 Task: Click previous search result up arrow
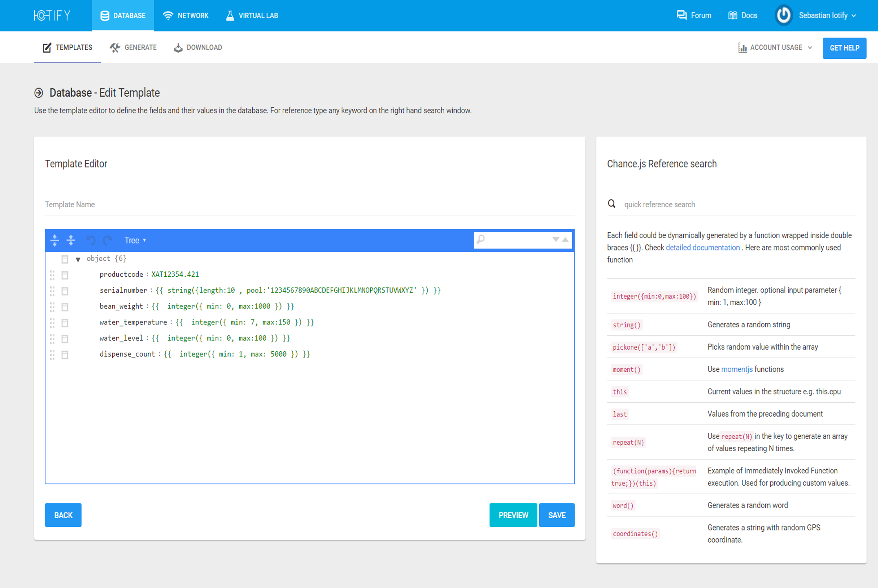(565, 240)
